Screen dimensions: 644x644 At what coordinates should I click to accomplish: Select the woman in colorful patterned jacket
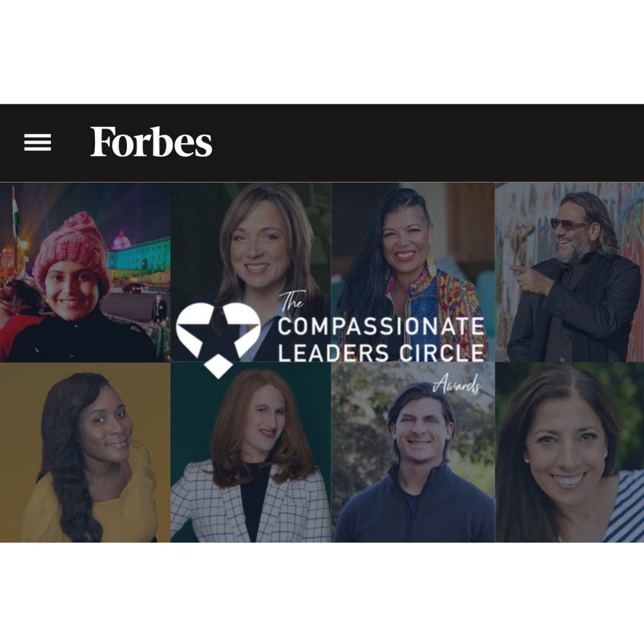point(413,272)
